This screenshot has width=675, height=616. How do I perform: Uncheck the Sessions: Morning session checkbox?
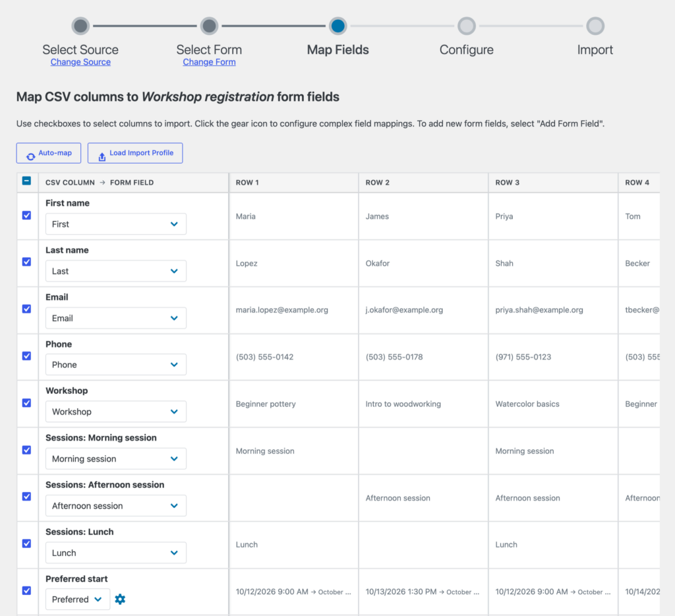pyautogui.click(x=26, y=450)
